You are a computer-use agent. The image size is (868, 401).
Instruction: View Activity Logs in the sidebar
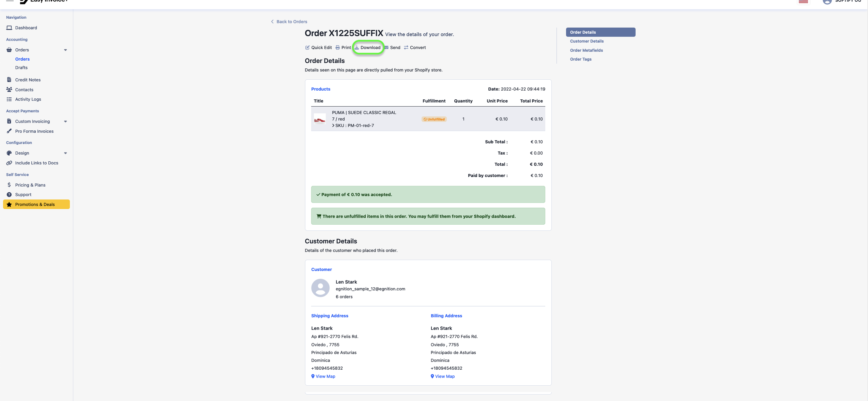tap(28, 99)
